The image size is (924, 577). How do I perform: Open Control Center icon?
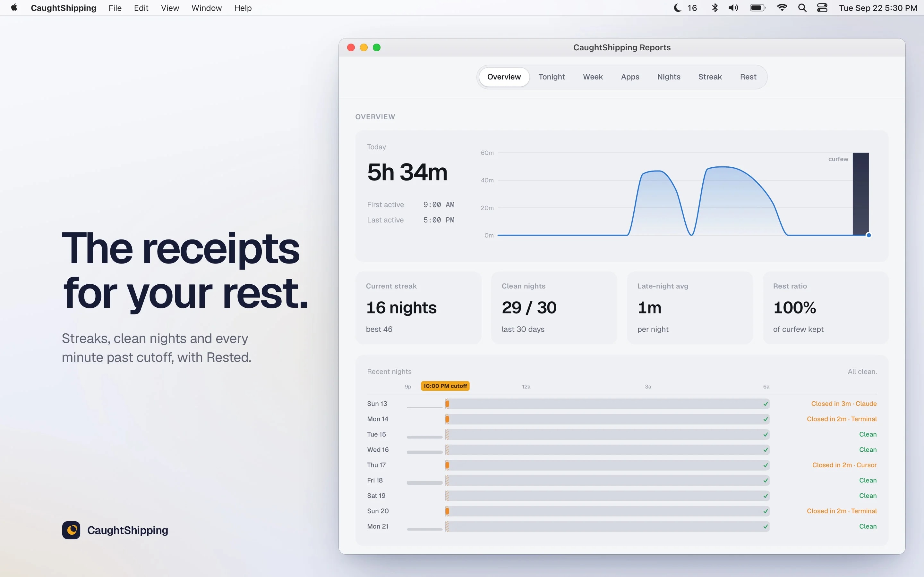[x=822, y=8]
